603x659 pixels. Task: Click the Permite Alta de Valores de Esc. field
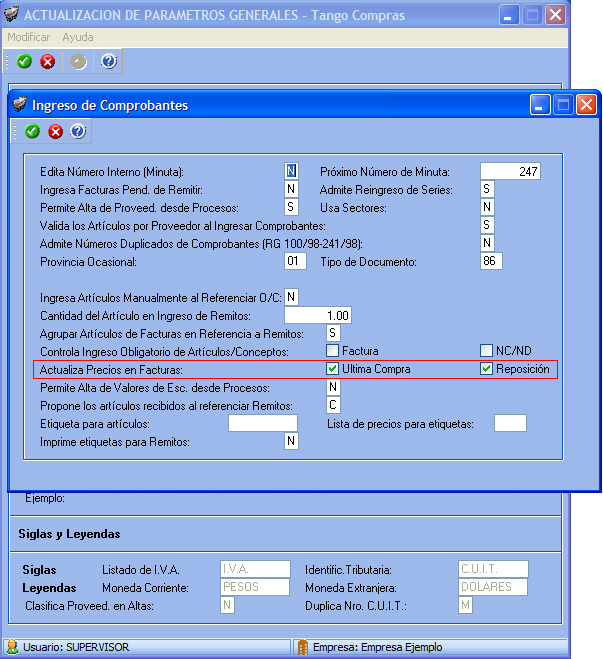pos(333,387)
